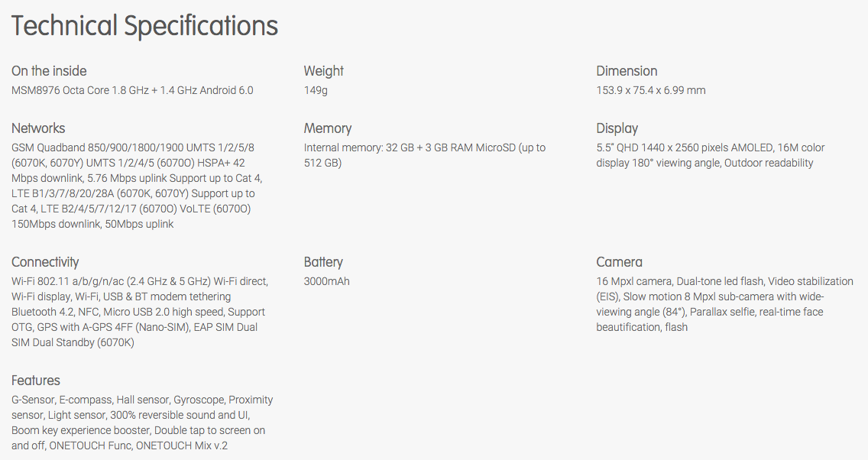868x460 pixels.
Task: Click the 5.5" QHD AMOLED display description
Action: coord(710,155)
